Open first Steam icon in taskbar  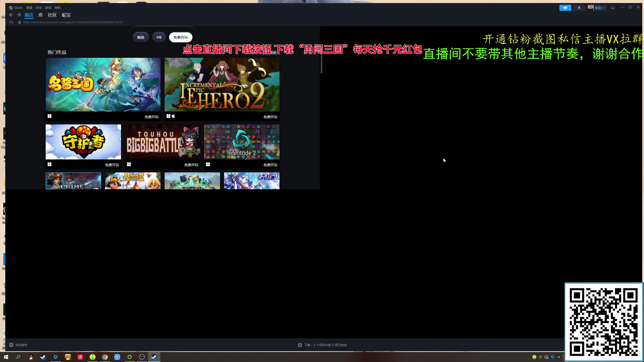(x=43, y=357)
